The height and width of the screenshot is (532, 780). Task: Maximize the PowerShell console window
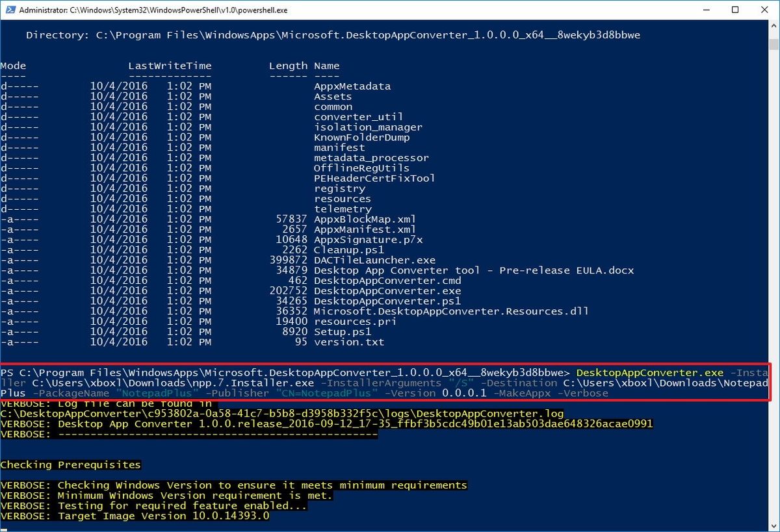tap(735, 10)
